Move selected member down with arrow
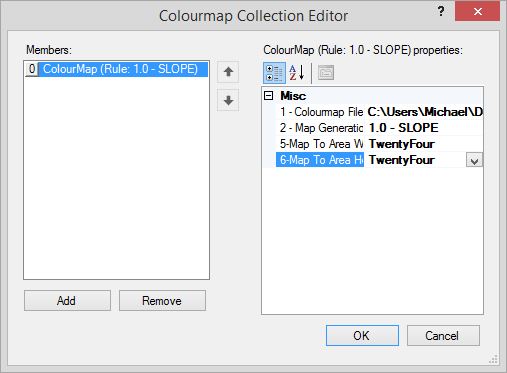The height and width of the screenshot is (373, 507). [x=228, y=100]
